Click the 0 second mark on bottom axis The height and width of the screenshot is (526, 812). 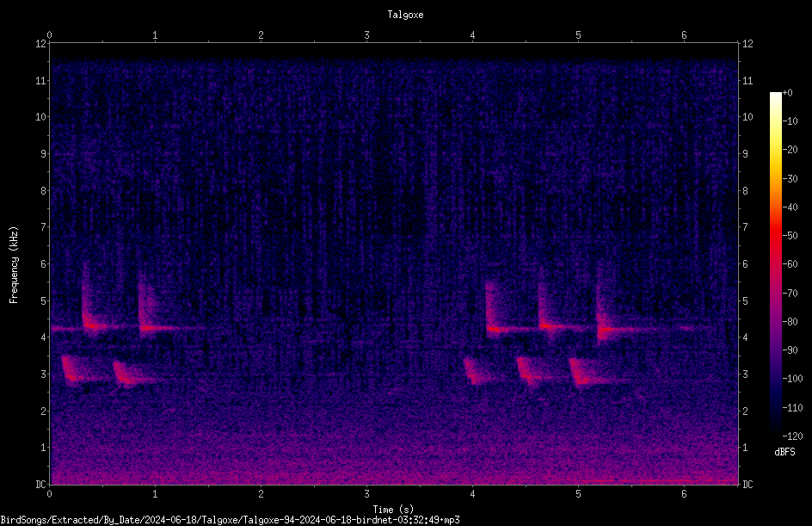(49, 494)
